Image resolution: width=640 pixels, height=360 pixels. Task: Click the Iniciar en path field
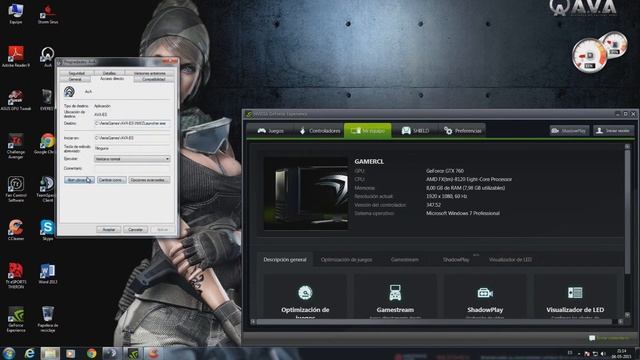(x=132, y=138)
